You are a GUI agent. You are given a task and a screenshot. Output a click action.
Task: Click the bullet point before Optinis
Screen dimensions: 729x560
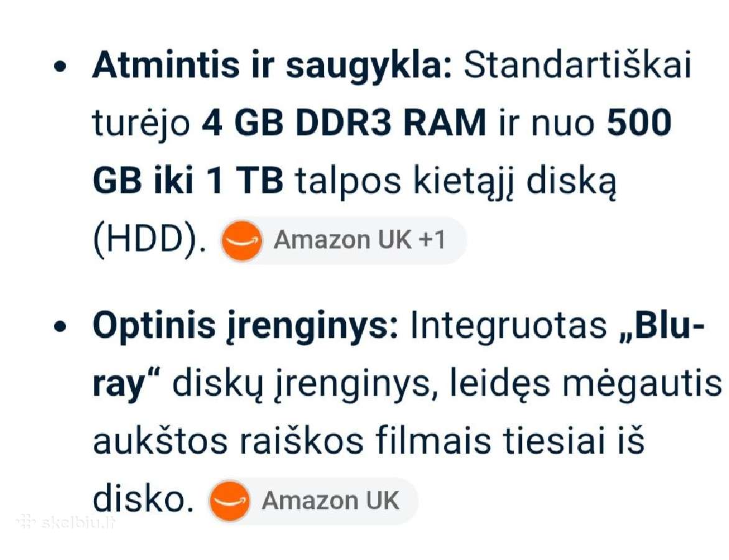coord(60,327)
